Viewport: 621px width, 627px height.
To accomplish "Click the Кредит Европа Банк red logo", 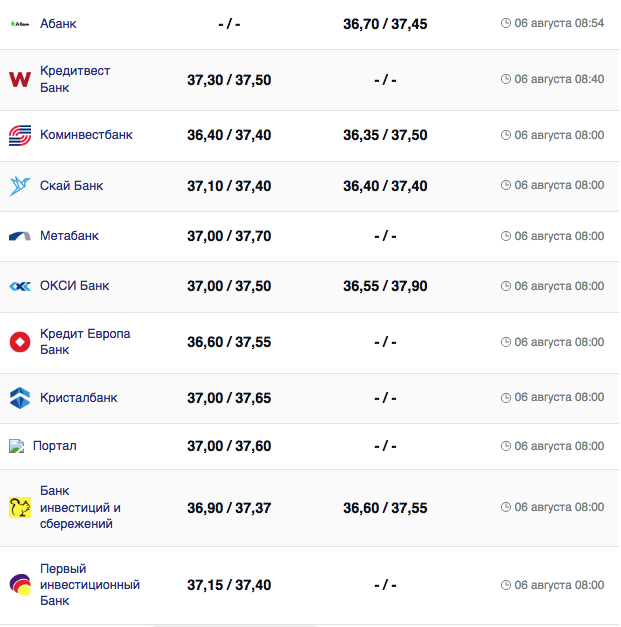I will [x=20, y=342].
